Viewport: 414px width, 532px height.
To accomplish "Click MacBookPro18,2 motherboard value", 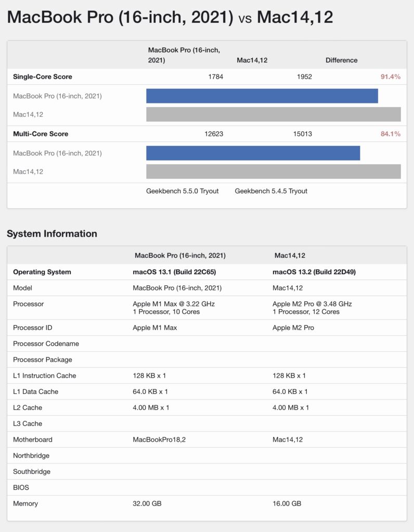I will click(x=159, y=440).
